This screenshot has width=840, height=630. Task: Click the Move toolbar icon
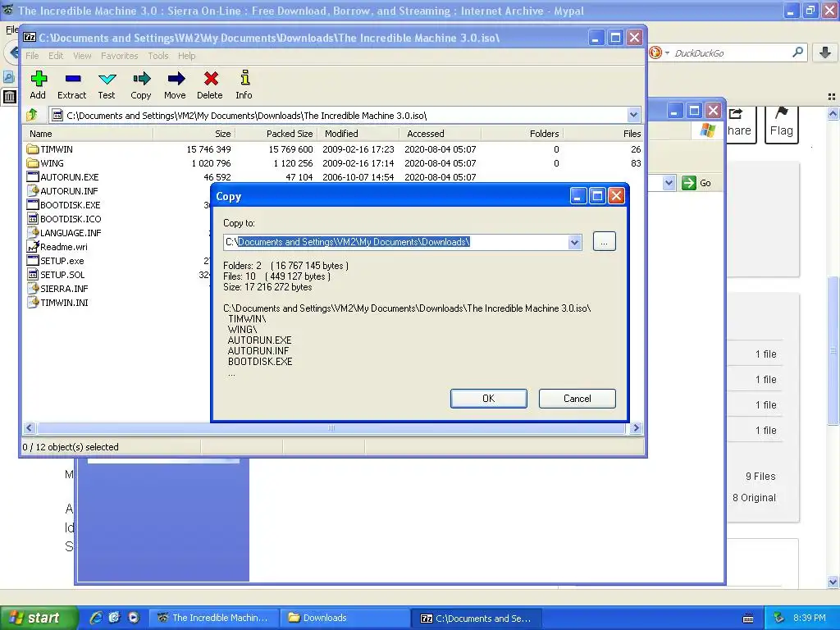click(x=176, y=79)
